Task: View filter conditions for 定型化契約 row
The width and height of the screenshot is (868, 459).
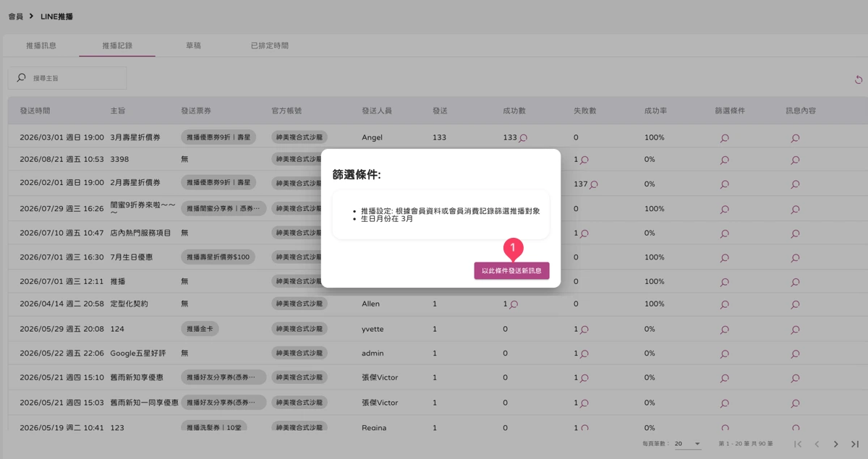Action: [x=724, y=305]
